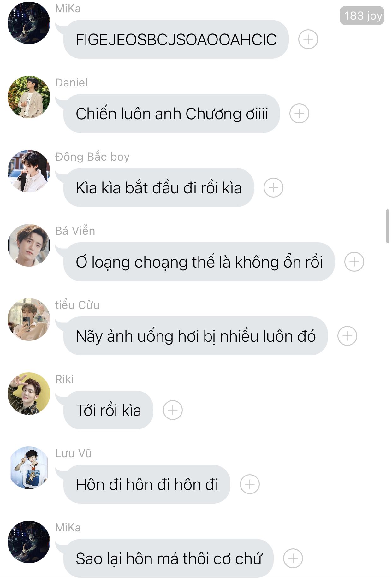The width and height of the screenshot is (392, 579).
Task: Tap the 183 joy badge
Action: 362,15
